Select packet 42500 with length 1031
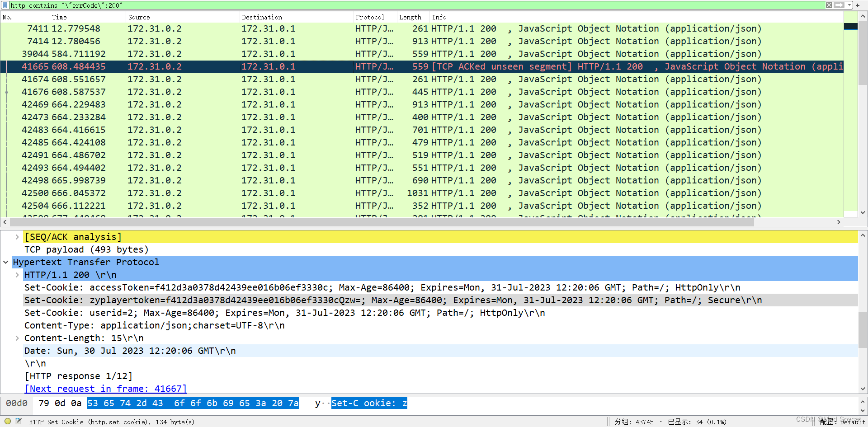The width and height of the screenshot is (868, 427). 422,193
